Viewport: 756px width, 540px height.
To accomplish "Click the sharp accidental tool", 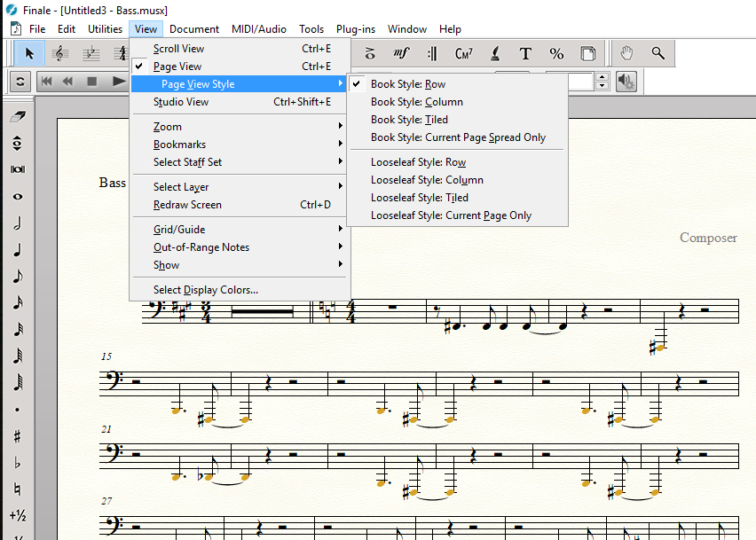I will (18, 436).
